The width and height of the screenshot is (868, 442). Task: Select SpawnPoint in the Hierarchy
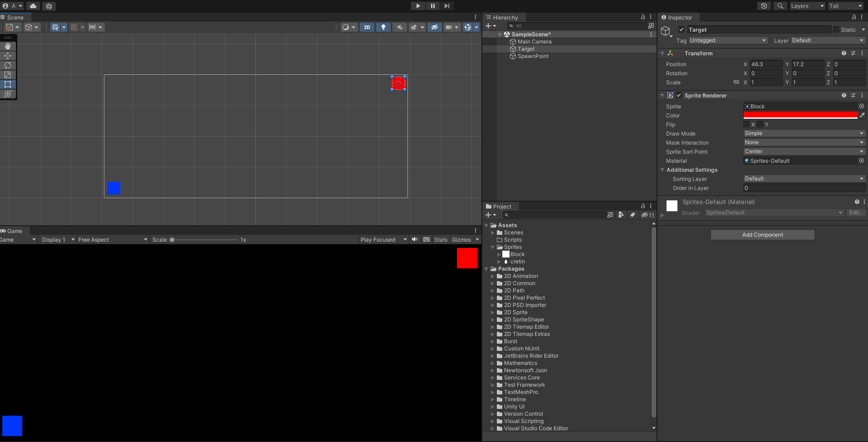tap(533, 56)
